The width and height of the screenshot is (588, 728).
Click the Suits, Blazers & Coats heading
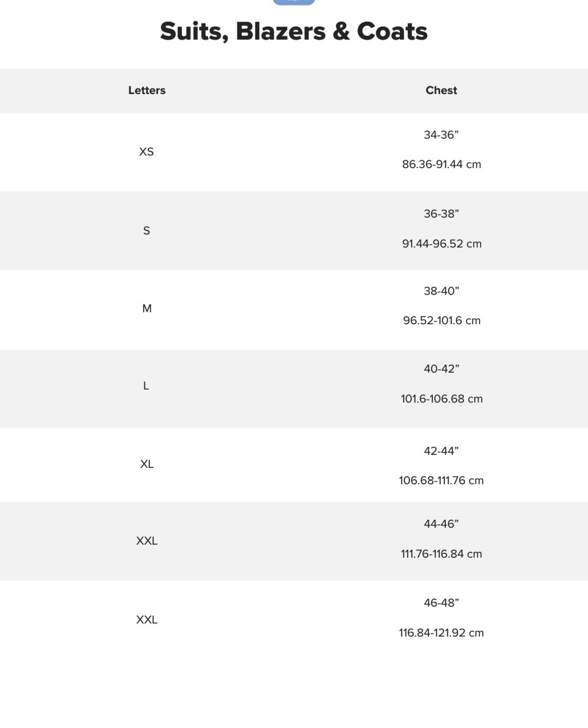[x=294, y=31]
